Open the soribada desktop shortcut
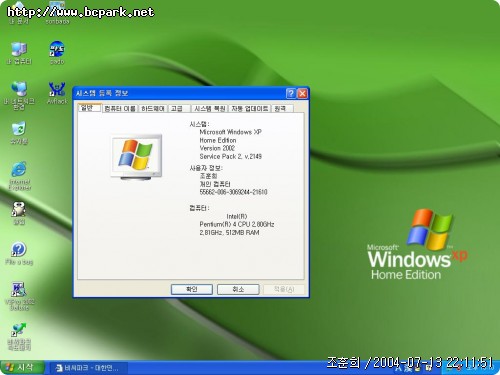 tap(57, 13)
